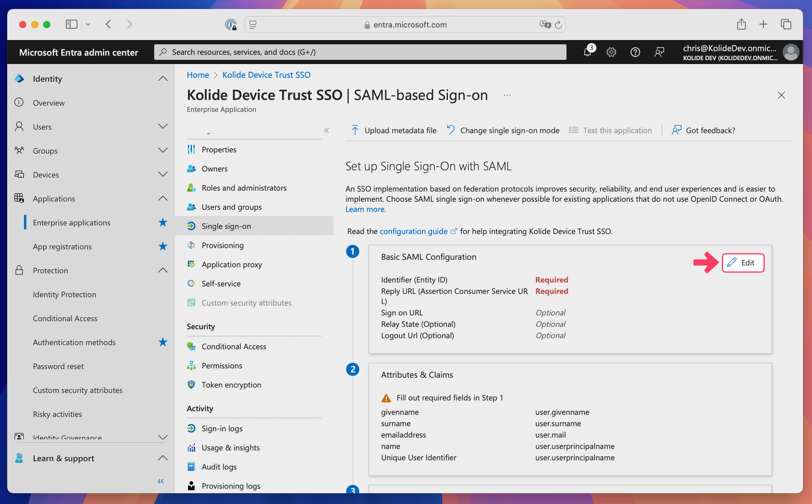Toggle the Authentication methods favorite star
The height and width of the screenshot is (504, 812).
point(162,342)
